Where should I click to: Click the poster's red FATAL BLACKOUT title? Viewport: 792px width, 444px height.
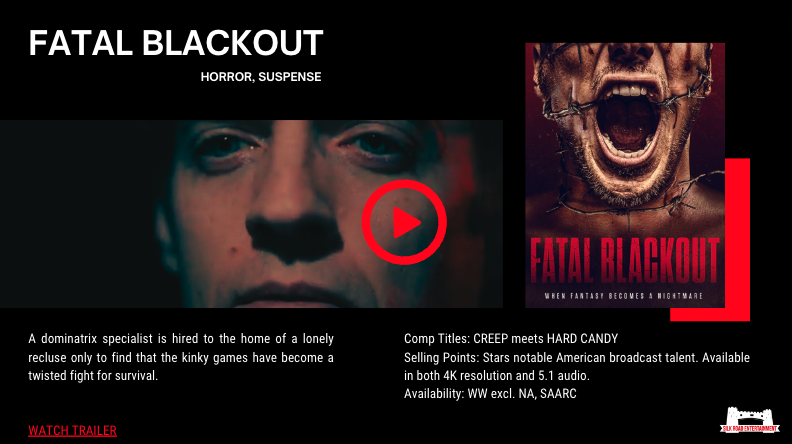point(625,261)
